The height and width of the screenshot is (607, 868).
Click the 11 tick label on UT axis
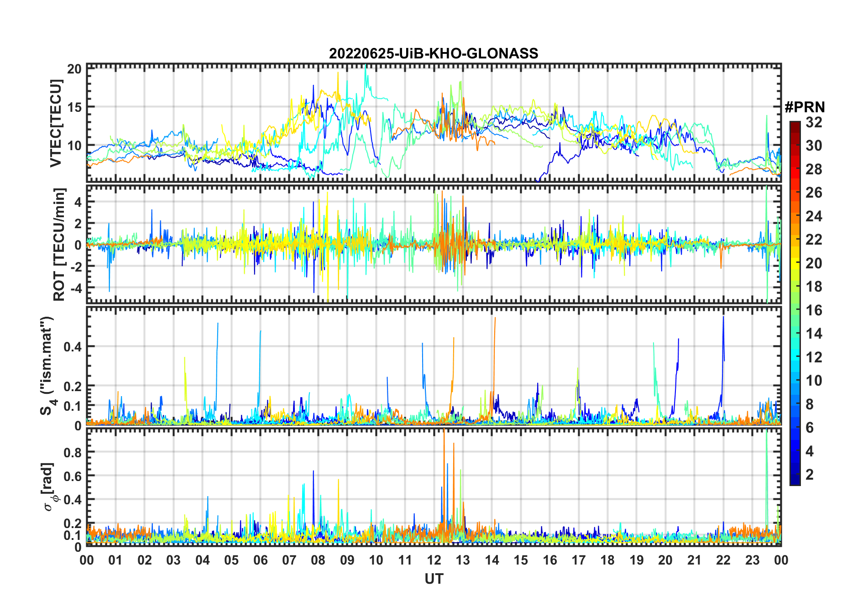(405, 560)
